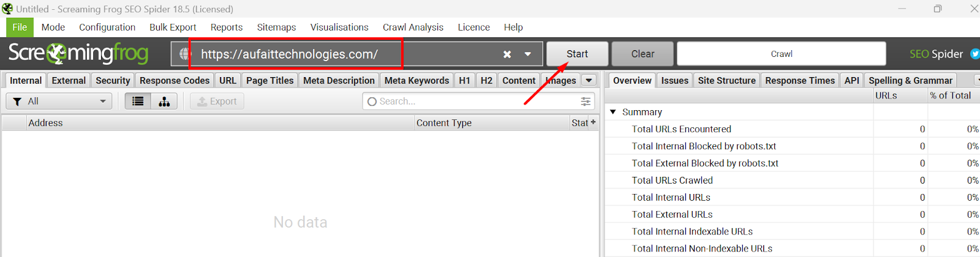Click the Crawl progress bar

[x=782, y=54]
